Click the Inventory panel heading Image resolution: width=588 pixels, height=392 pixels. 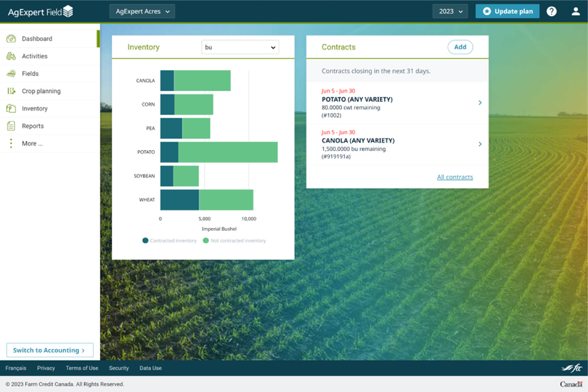pyautogui.click(x=143, y=47)
